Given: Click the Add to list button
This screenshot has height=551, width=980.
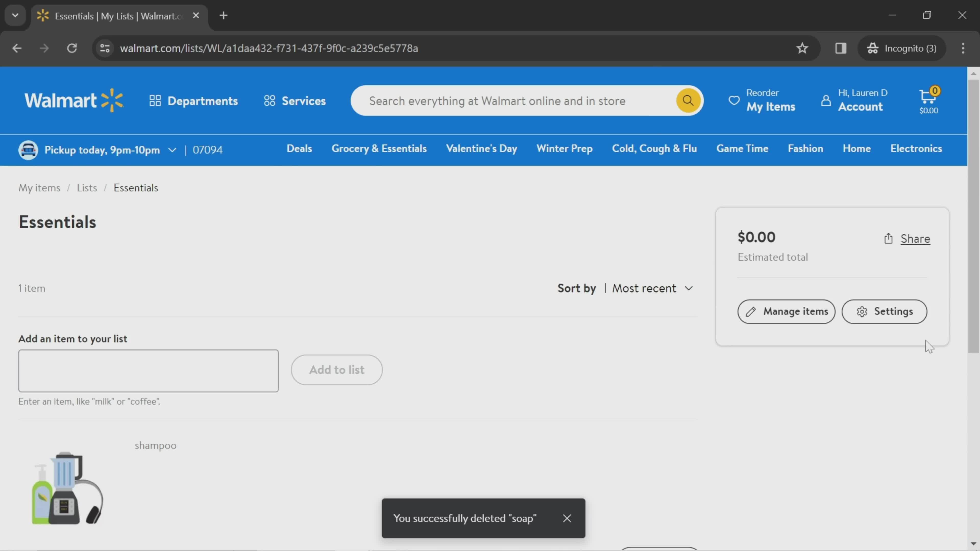Looking at the screenshot, I should click(337, 370).
